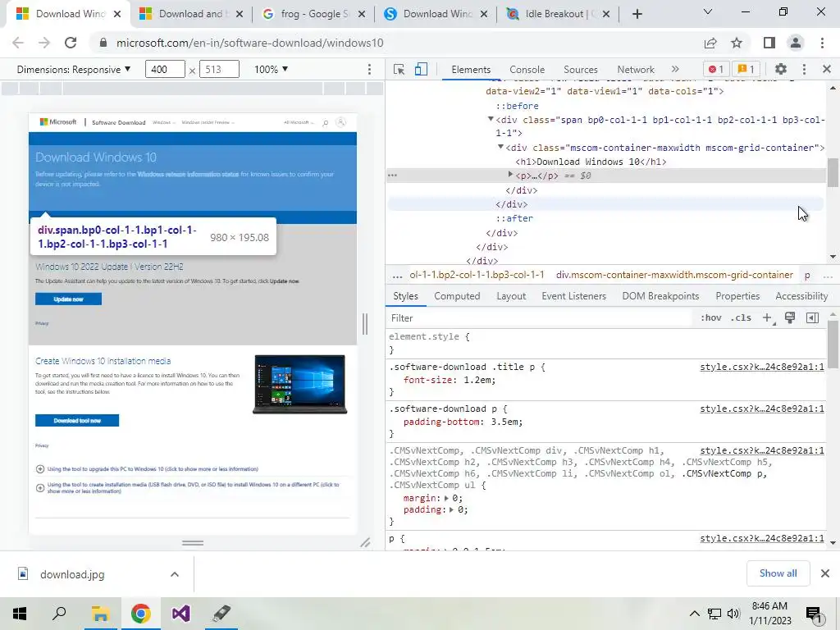Viewport: 840px width, 630px height.
Task: Click the Windows laptop image in preview
Action: point(300,384)
